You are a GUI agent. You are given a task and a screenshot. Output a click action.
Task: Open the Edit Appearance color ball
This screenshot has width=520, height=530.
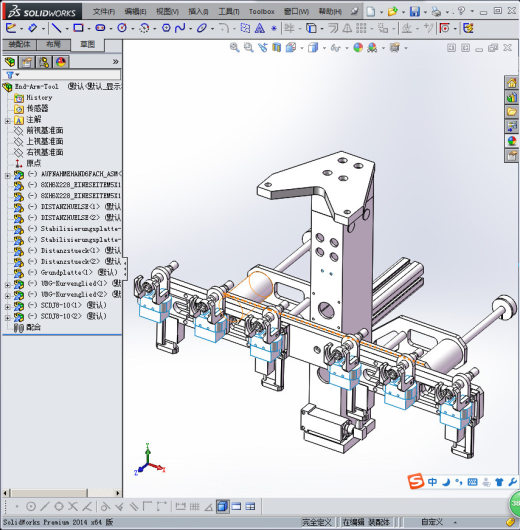[x=358, y=48]
